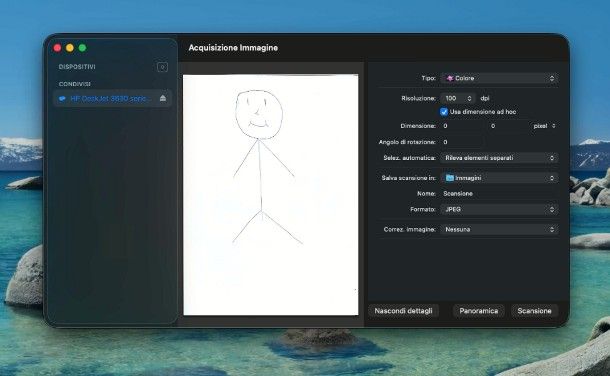Screen dimensions: 610x376
Task: Open the Risoluzione 100 dpi combo box
Action: click(x=458, y=98)
